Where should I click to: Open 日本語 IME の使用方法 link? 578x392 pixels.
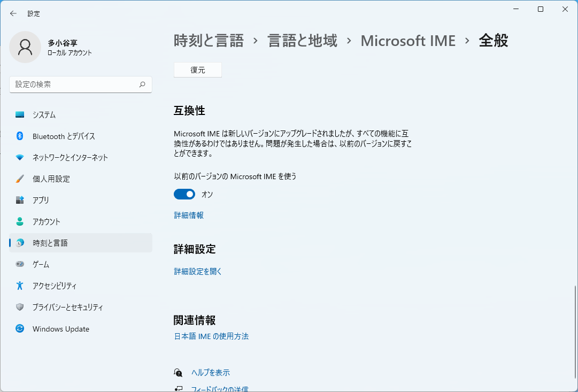click(x=211, y=336)
